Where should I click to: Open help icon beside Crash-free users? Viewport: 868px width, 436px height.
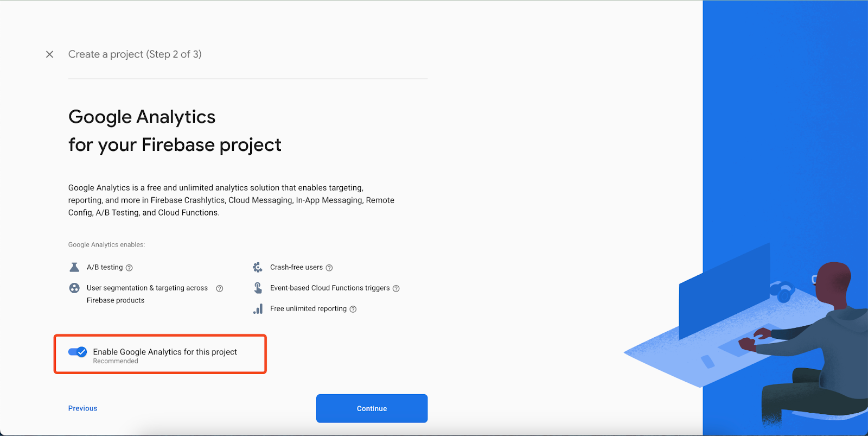click(x=329, y=268)
